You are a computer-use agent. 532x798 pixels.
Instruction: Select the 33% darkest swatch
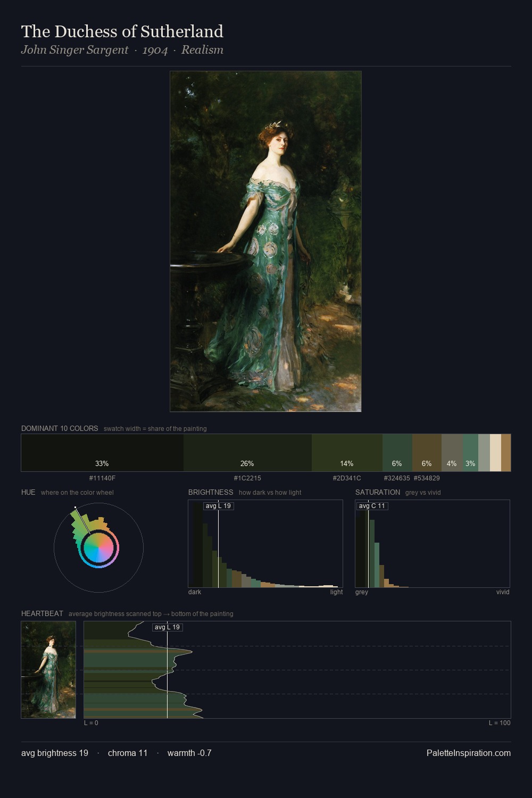(102, 453)
